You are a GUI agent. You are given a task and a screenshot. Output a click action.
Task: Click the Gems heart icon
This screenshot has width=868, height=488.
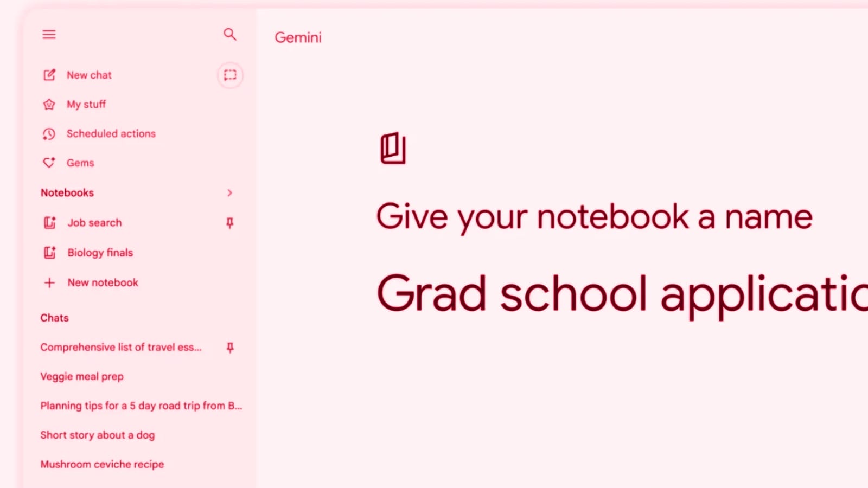tap(49, 163)
